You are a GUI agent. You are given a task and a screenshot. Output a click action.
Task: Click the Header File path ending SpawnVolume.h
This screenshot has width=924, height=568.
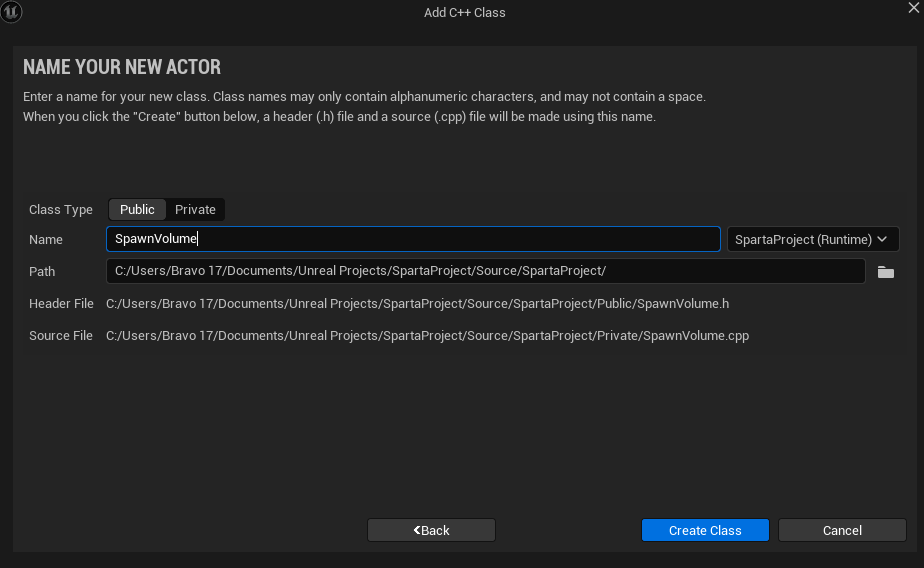[x=417, y=303]
